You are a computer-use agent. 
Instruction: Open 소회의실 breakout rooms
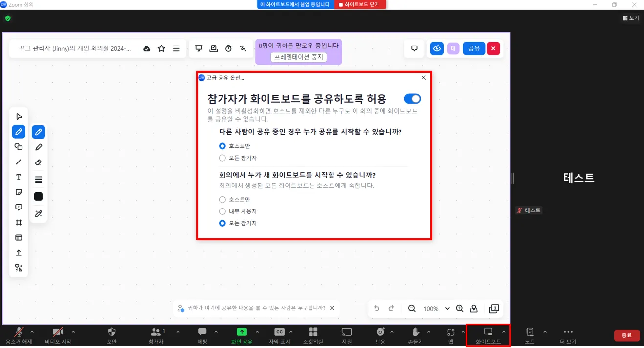click(313, 336)
